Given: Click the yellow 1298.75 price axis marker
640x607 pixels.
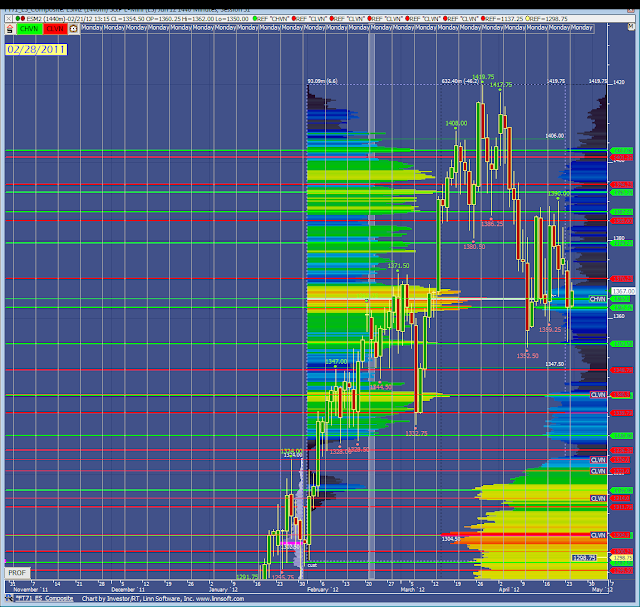Looking at the screenshot, I should (x=621, y=558).
